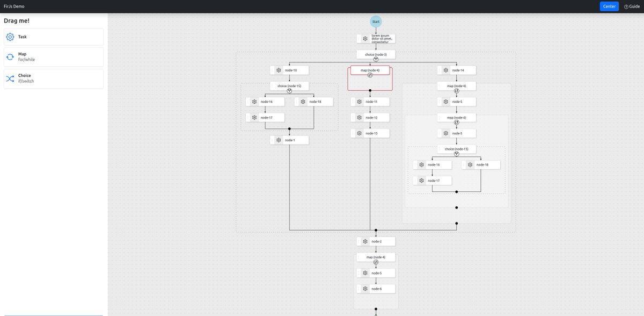Click the "node-10" label
This screenshot has height=316, width=644.
tap(290, 70)
